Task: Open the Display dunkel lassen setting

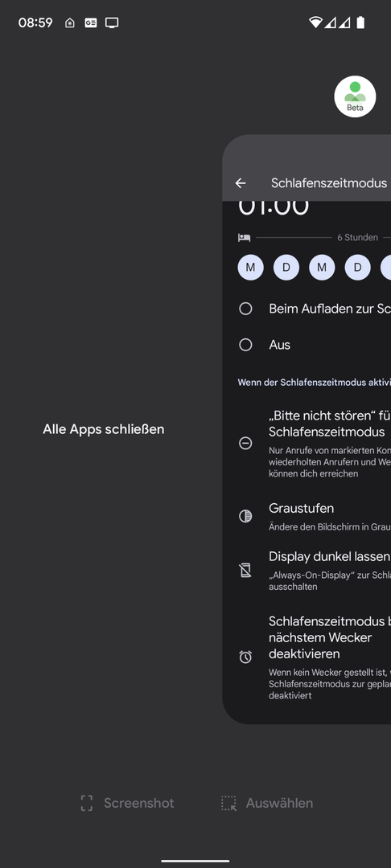Action: tap(307, 571)
